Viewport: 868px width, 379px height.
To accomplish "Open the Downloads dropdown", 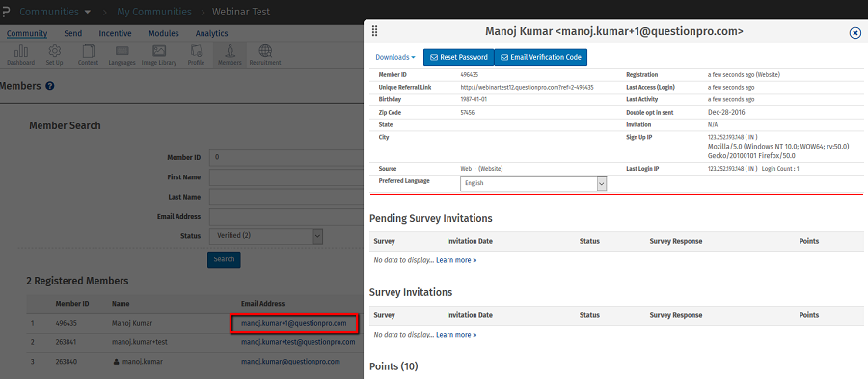I will (395, 57).
